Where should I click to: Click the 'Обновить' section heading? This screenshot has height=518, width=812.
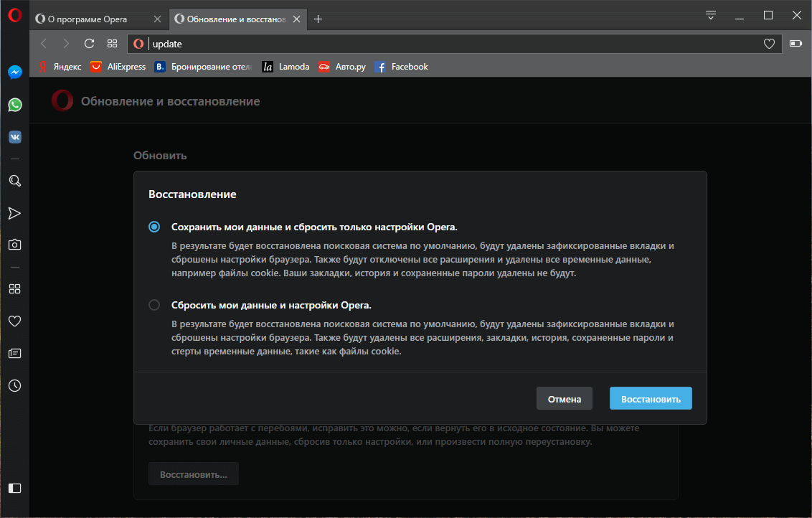(160, 156)
